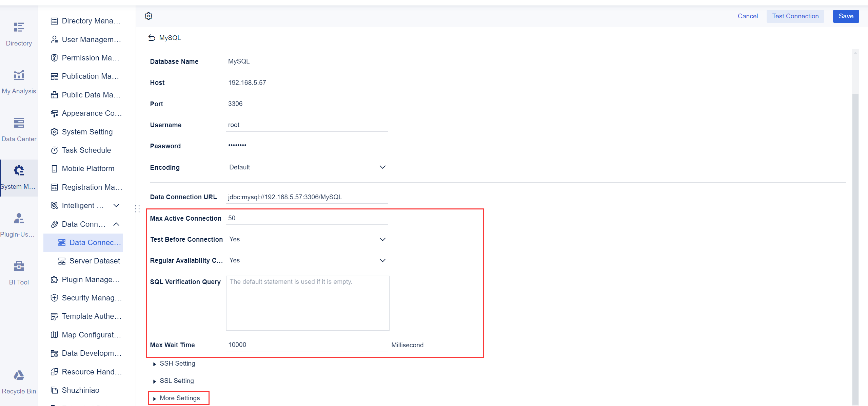The height and width of the screenshot is (406, 868).
Task: Set Test Before Connection to No
Action: (382, 239)
